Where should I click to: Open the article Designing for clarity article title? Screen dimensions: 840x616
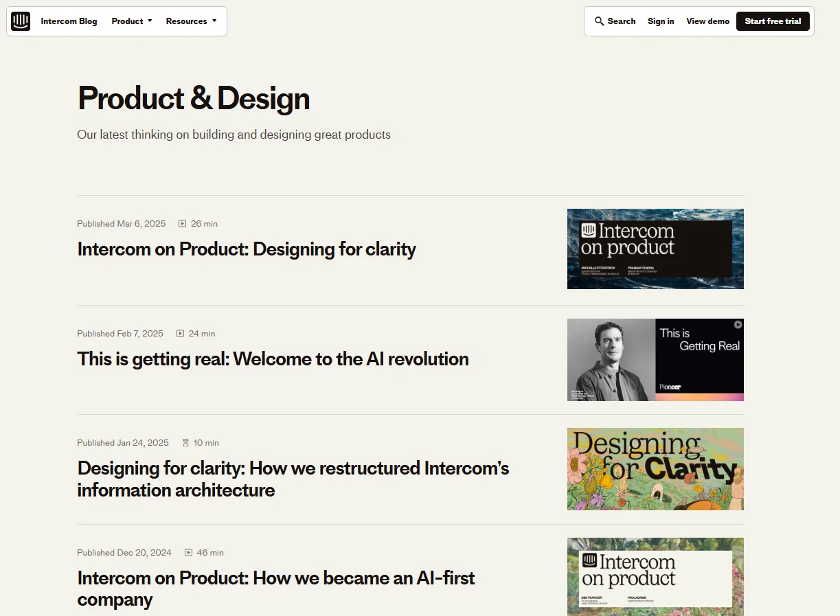click(247, 249)
